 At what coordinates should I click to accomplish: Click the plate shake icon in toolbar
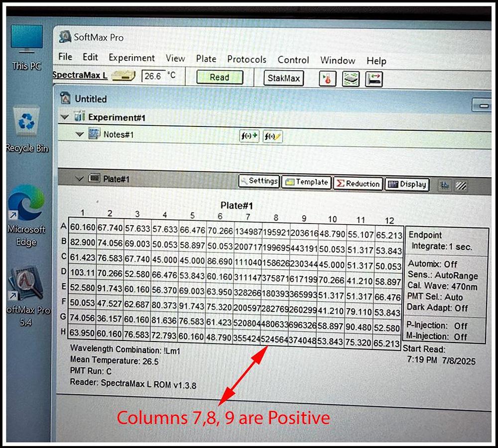(351, 79)
